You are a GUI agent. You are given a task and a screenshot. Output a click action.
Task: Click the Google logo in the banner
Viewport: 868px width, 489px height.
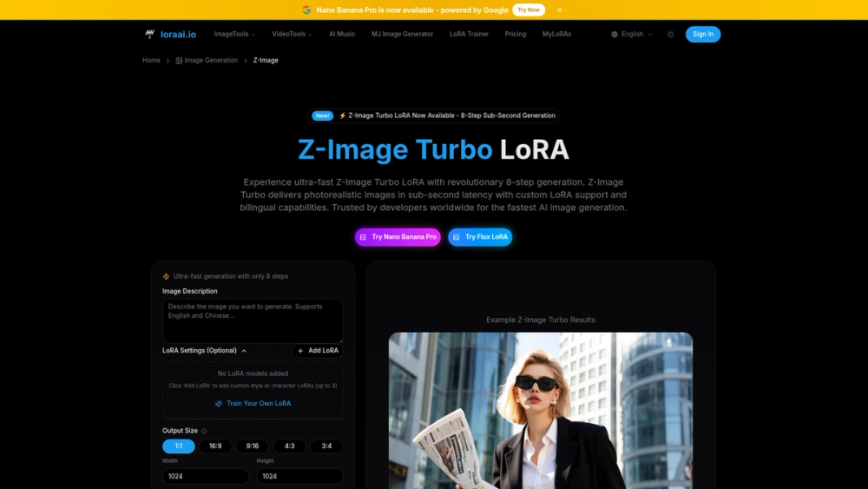pos(306,10)
